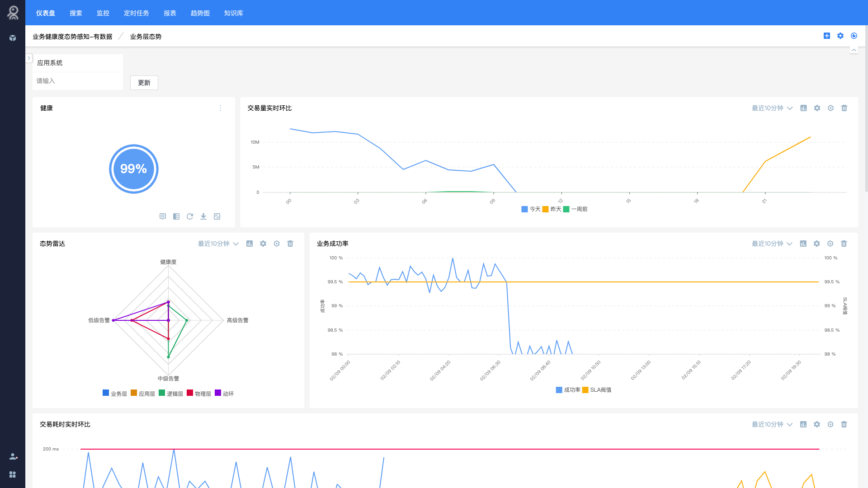
Task: Open user account icon in sidebar
Action: click(13, 456)
